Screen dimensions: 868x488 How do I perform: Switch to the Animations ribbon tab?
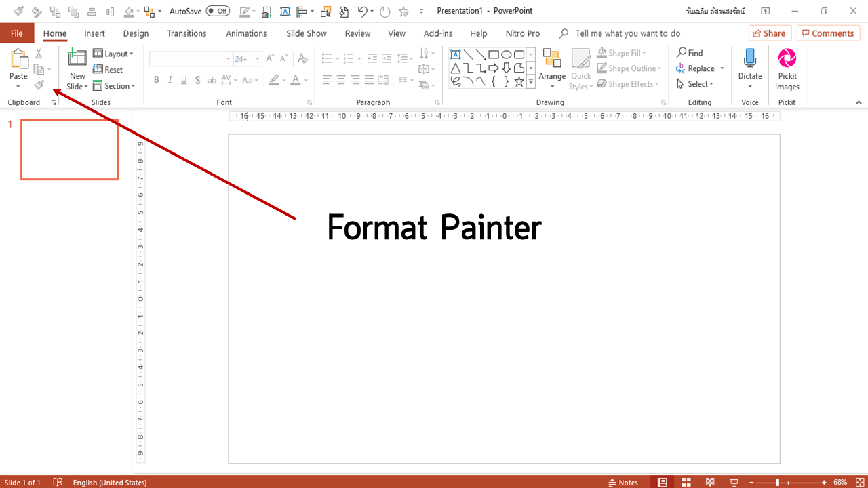click(245, 33)
